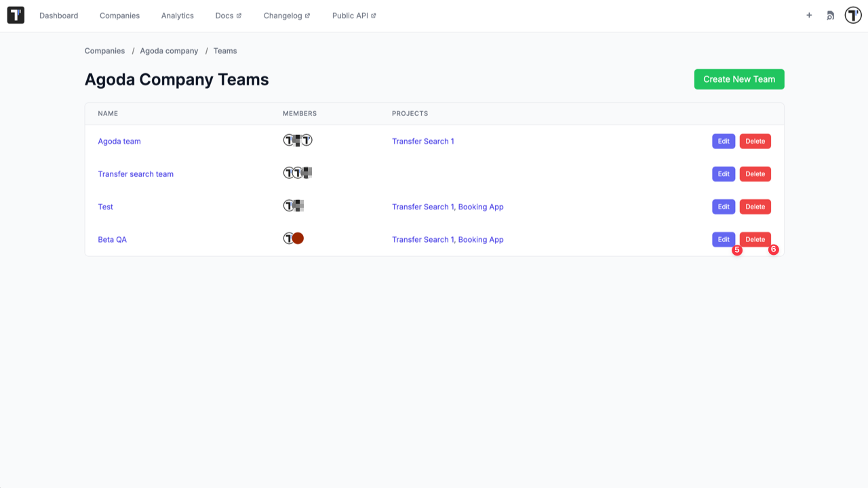
Task: Click the first member avatar in Agoda team row
Action: point(288,140)
